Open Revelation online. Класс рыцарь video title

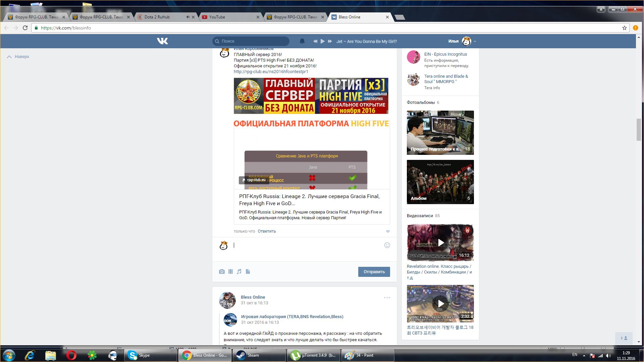point(439,272)
